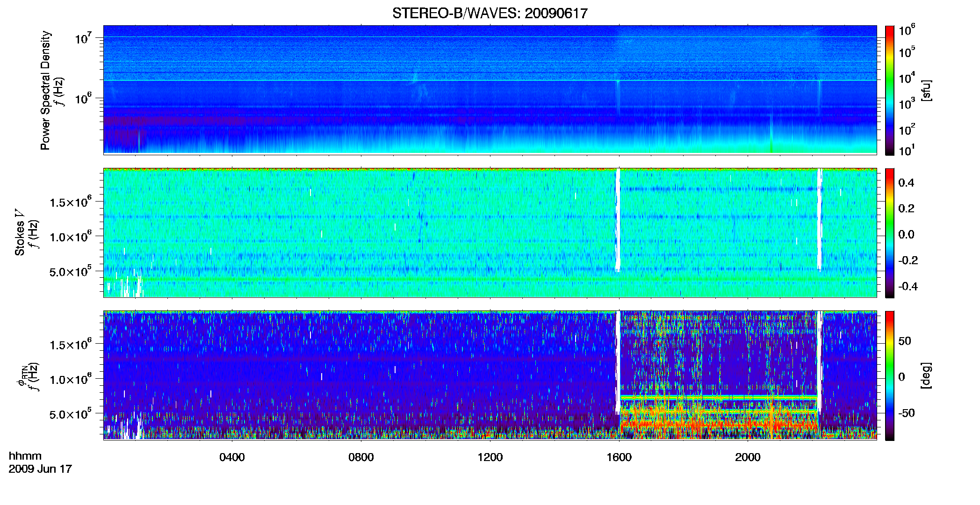Click the Stokes V colorbar value '0.4'
Viewport: 980px width, 505px height.
pos(906,183)
